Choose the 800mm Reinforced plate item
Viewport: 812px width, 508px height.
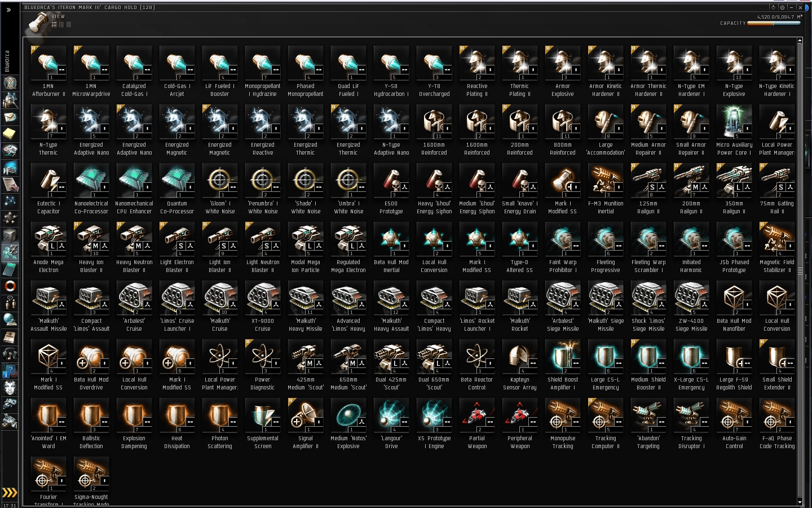563,130
